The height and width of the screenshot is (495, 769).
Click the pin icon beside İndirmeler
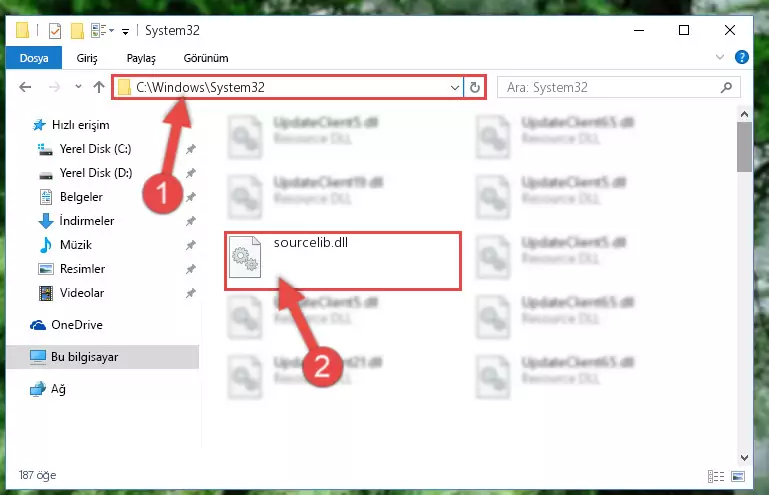pos(190,221)
